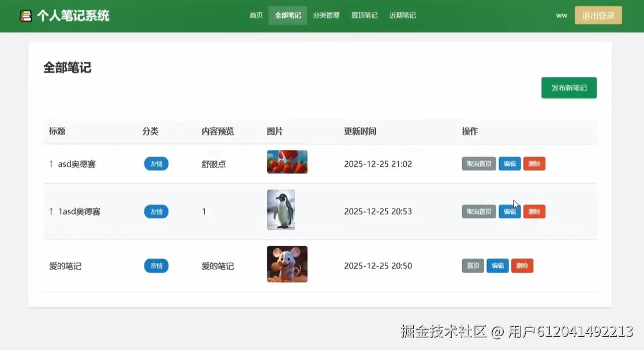Open the penguin image for note 1asd奥德赛
Screen dimensions: 644x350
(280, 210)
